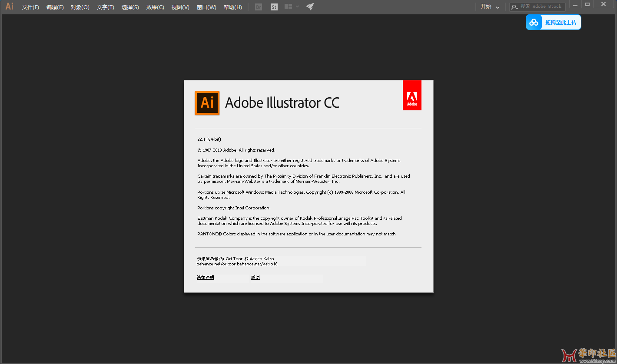The width and height of the screenshot is (617, 364).
Task: Open the 效果(C) menu
Action: point(155,7)
